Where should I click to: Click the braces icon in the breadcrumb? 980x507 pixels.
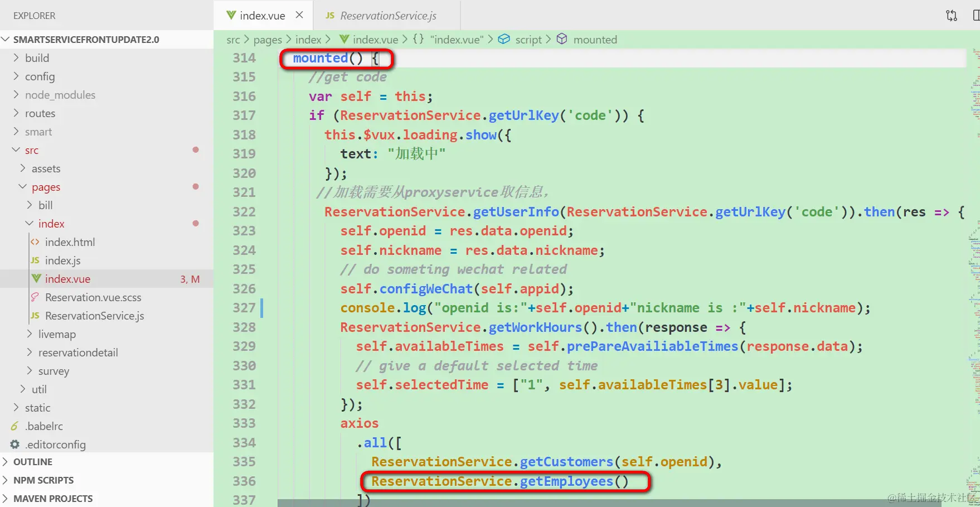pos(418,39)
